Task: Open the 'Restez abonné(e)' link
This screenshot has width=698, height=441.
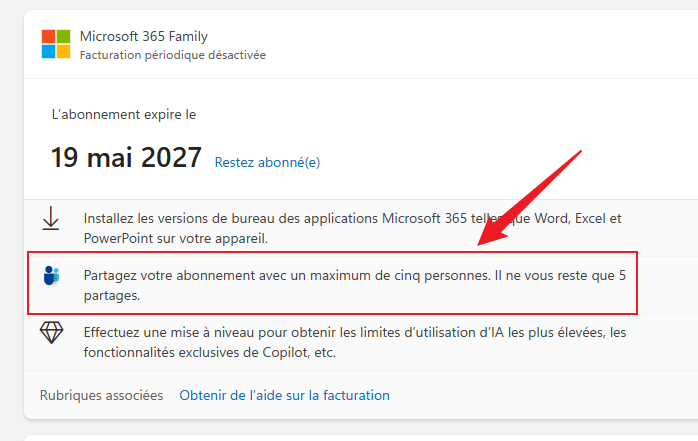Action: point(267,162)
